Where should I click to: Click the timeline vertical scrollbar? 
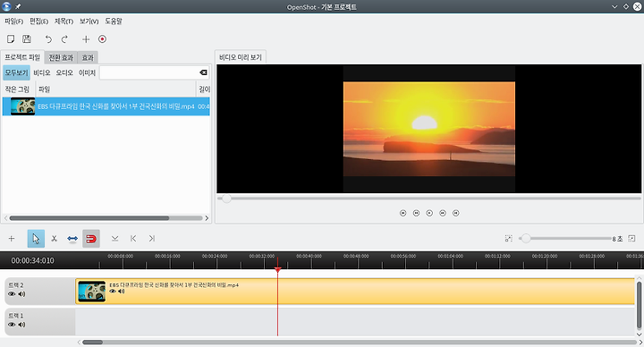[639, 306]
